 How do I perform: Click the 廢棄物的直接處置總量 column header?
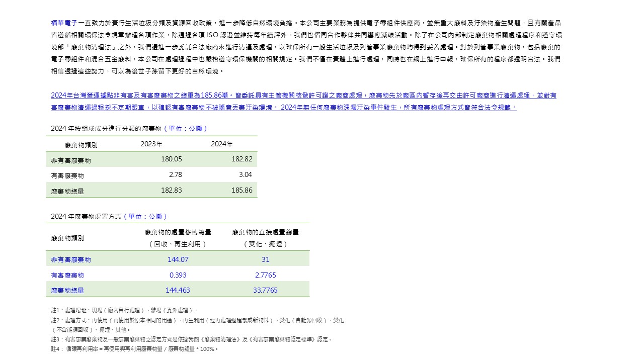[x=266, y=232]
